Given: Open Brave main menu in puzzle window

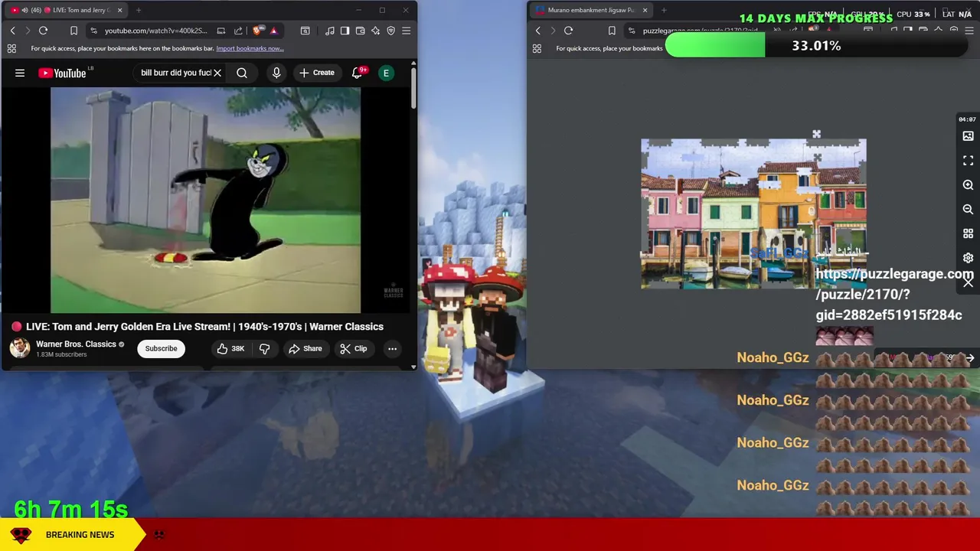Looking at the screenshot, I should [x=969, y=31].
